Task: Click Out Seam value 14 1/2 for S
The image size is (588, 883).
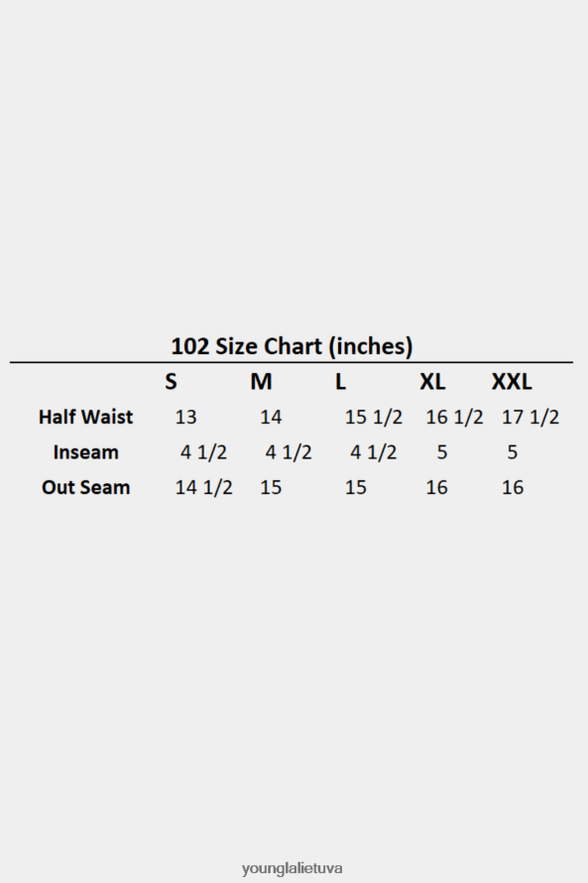Action: pyautogui.click(x=203, y=487)
